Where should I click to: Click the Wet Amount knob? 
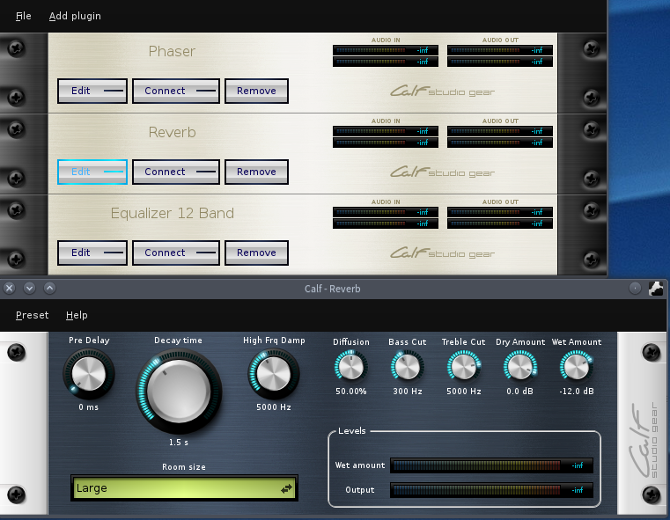pyautogui.click(x=576, y=367)
